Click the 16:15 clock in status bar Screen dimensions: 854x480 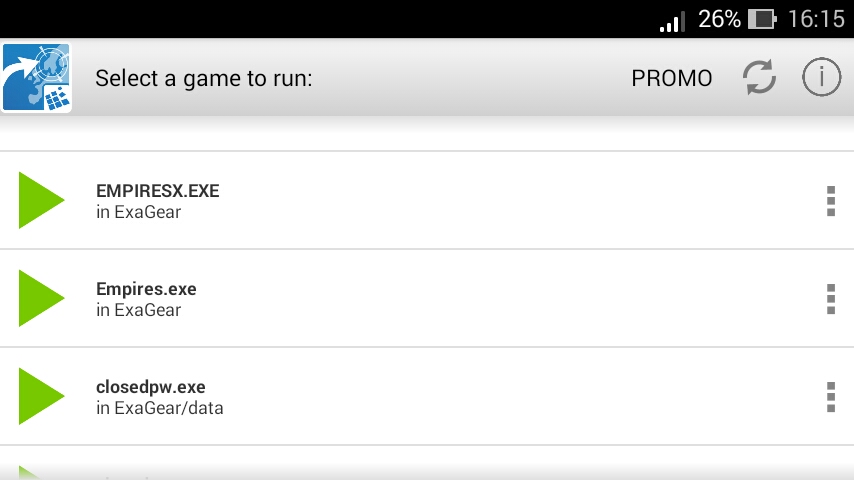(x=816, y=19)
